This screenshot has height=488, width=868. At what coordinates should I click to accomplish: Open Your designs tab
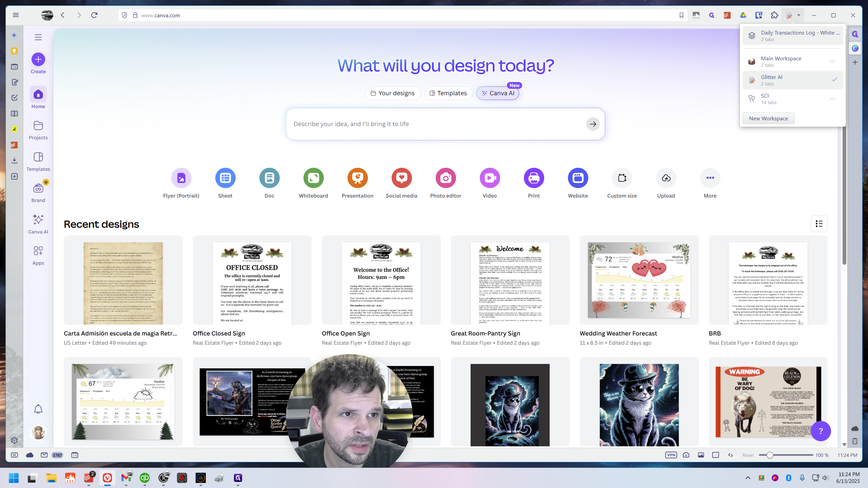393,93
